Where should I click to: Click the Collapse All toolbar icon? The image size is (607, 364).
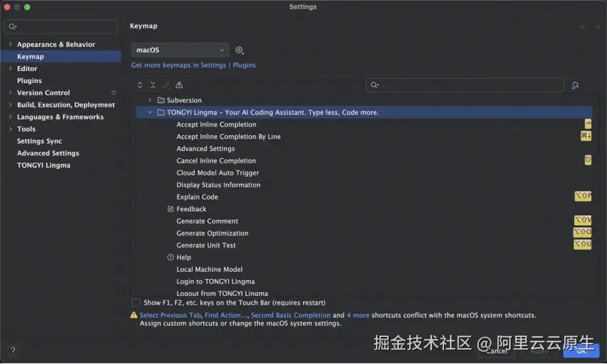tap(153, 85)
